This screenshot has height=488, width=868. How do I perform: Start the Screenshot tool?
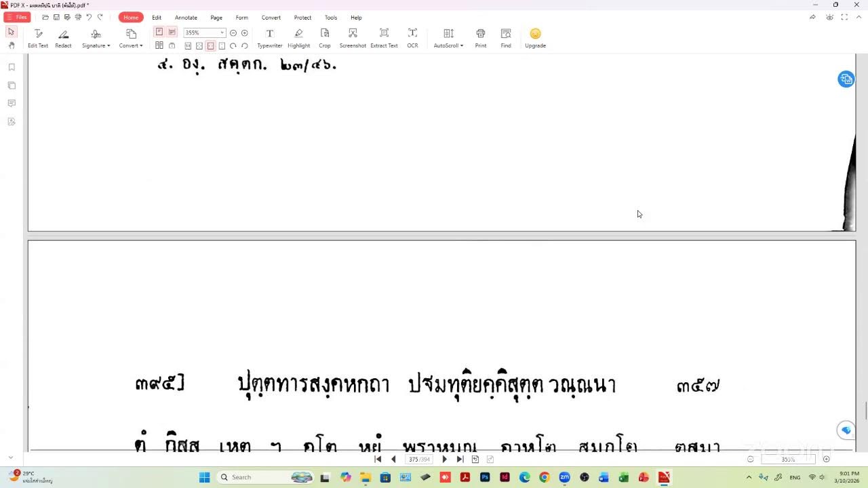click(353, 38)
